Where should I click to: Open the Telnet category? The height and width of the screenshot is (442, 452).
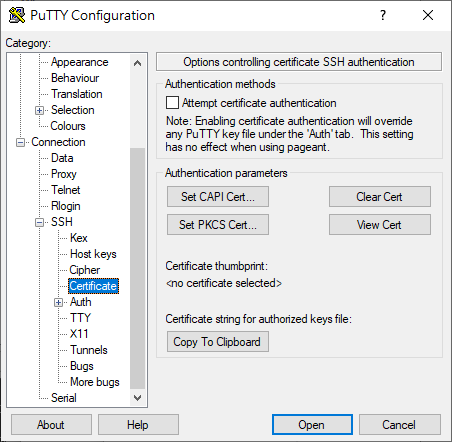click(x=66, y=190)
